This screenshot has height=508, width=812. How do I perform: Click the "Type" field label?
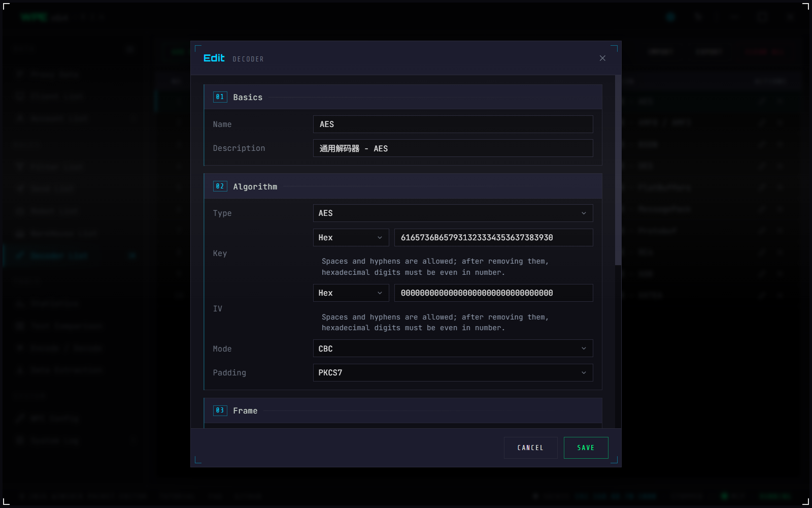[222, 213]
